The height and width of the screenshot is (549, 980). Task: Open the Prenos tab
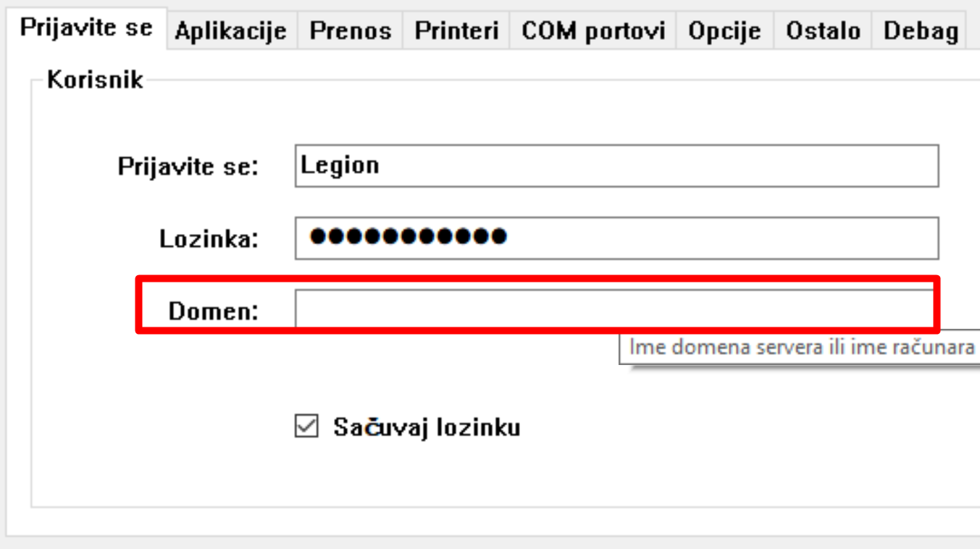pos(350,31)
